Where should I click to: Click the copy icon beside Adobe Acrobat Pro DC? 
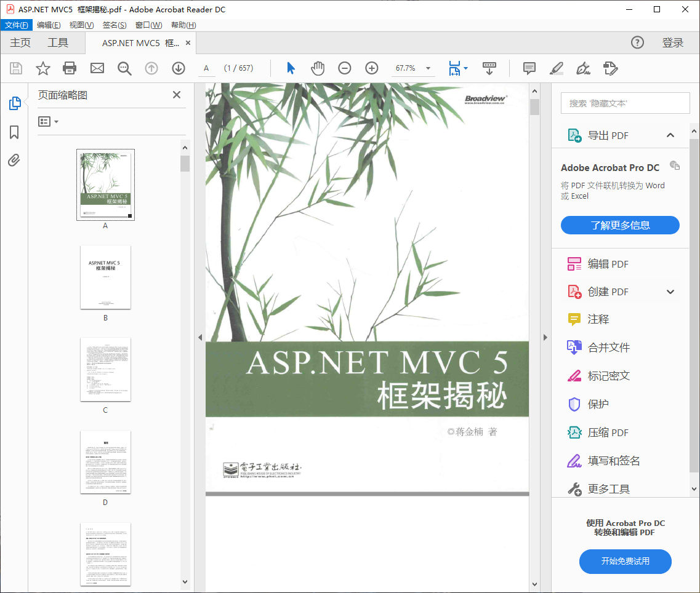point(675,165)
